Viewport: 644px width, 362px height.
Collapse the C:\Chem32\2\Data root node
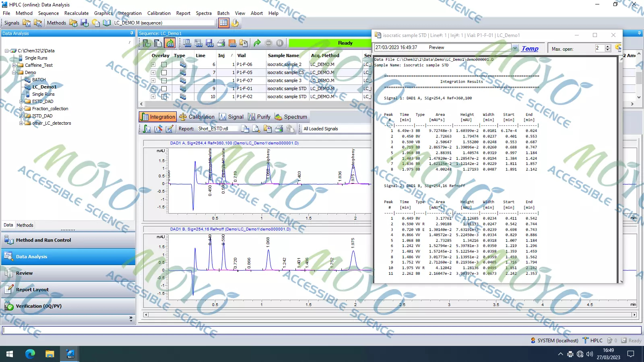tap(6, 51)
